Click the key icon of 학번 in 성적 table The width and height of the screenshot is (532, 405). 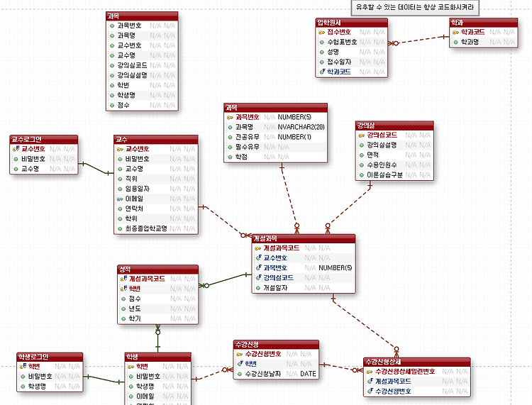tap(123, 289)
